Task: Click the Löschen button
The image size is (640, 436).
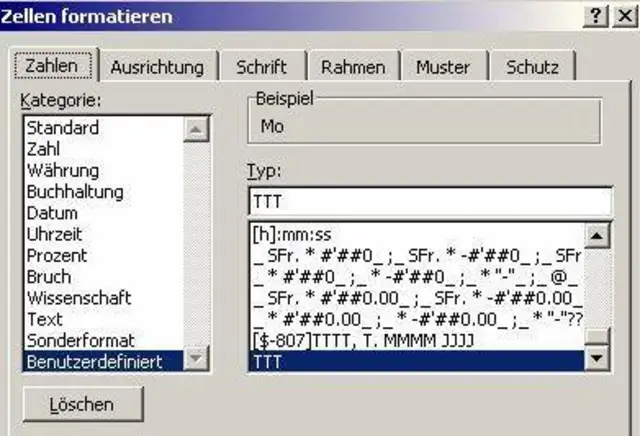Action: [x=83, y=404]
